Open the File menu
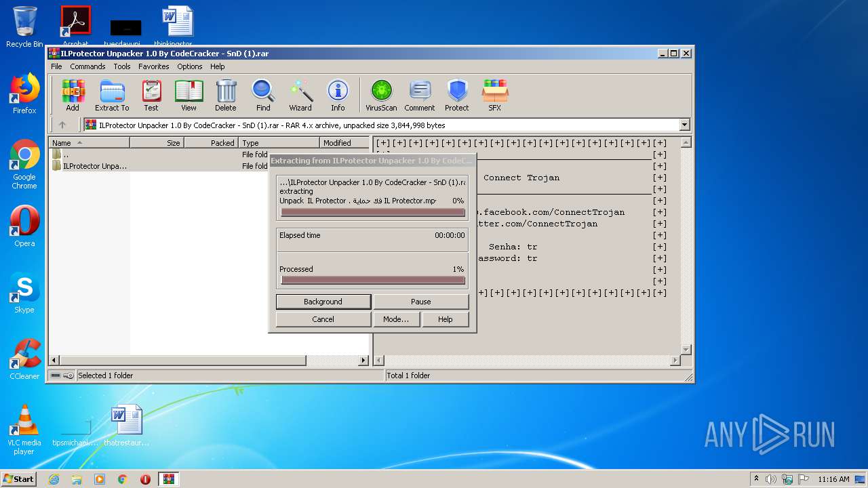868x488 pixels. pyautogui.click(x=56, y=66)
